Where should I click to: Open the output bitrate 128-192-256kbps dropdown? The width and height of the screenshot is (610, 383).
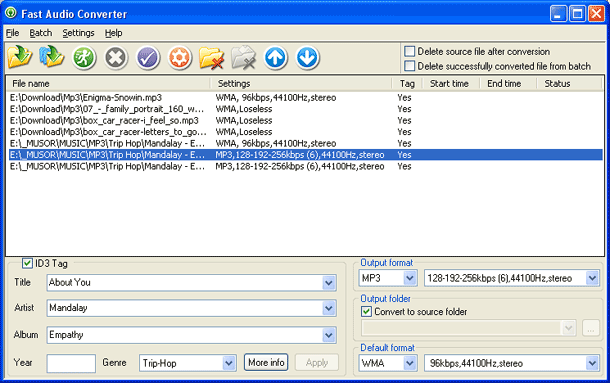pyautogui.click(x=592, y=278)
